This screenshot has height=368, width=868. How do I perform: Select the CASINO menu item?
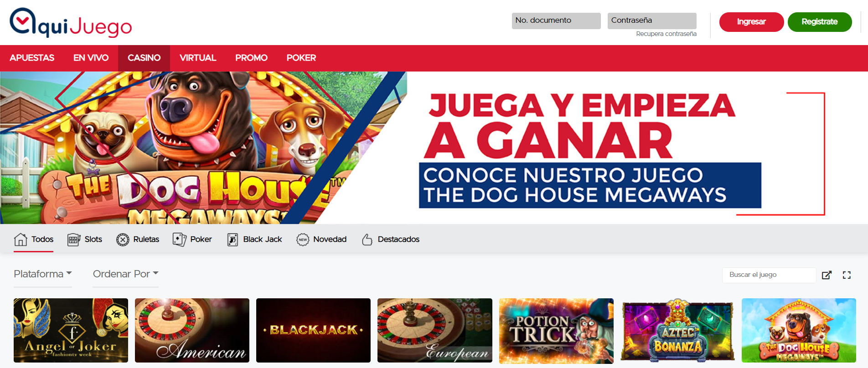[x=144, y=58]
